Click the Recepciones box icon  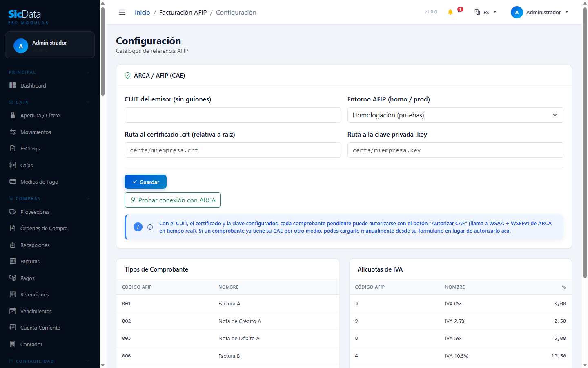(13, 245)
